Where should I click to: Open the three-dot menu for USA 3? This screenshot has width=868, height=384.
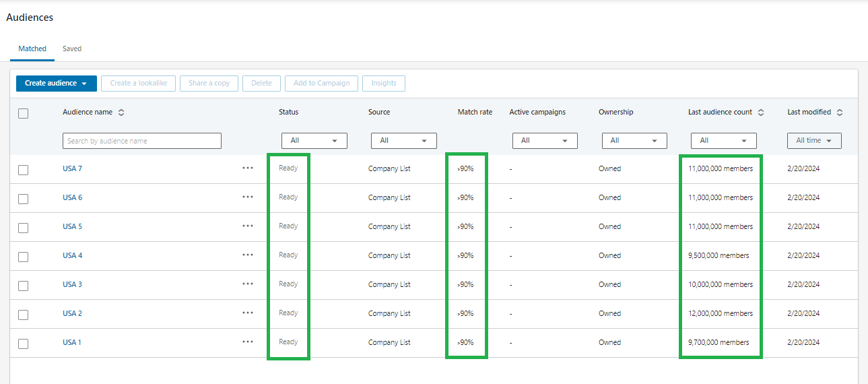(x=248, y=284)
